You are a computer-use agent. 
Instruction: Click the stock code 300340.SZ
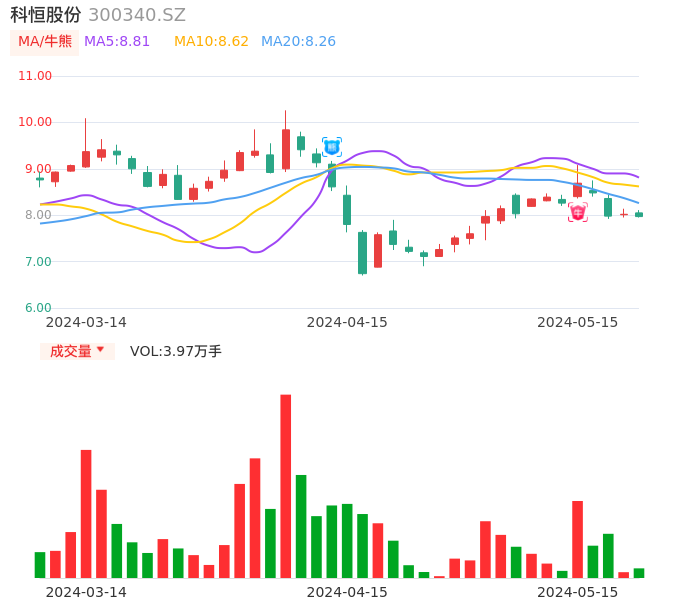tap(137, 15)
